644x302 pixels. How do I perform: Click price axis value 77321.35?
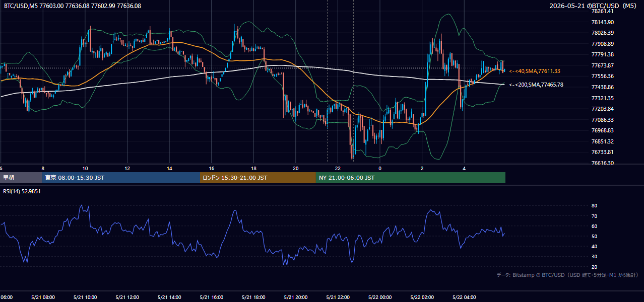[x=602, y=98]
